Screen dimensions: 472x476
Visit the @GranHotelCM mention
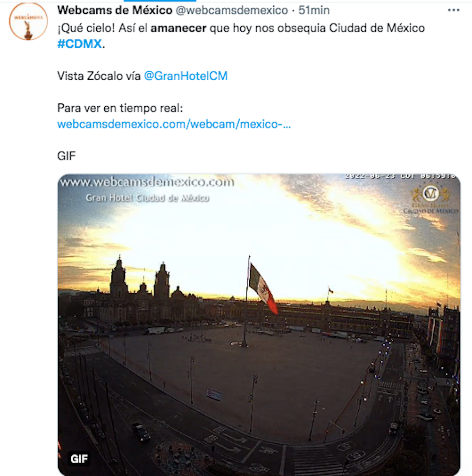click(185, 76)
